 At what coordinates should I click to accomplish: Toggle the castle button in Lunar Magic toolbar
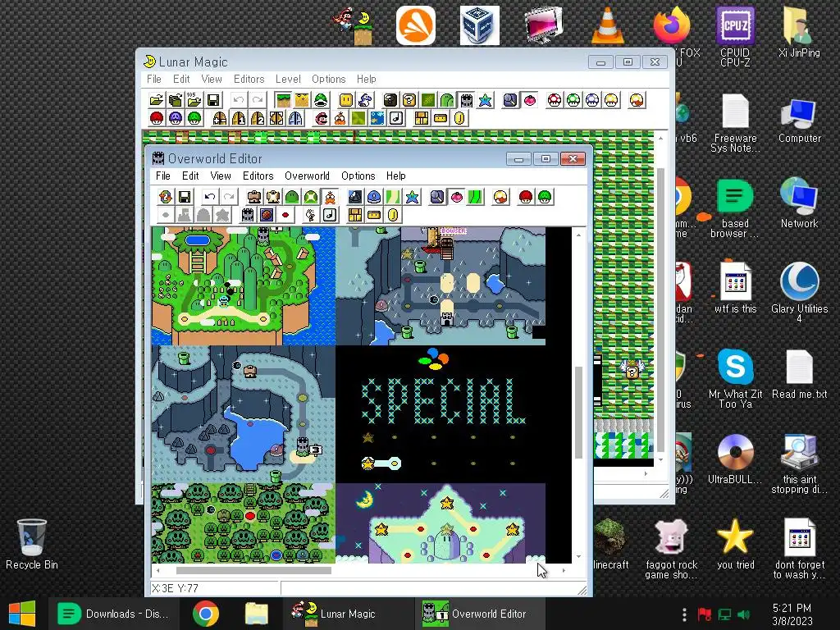(x=466, y=99)
